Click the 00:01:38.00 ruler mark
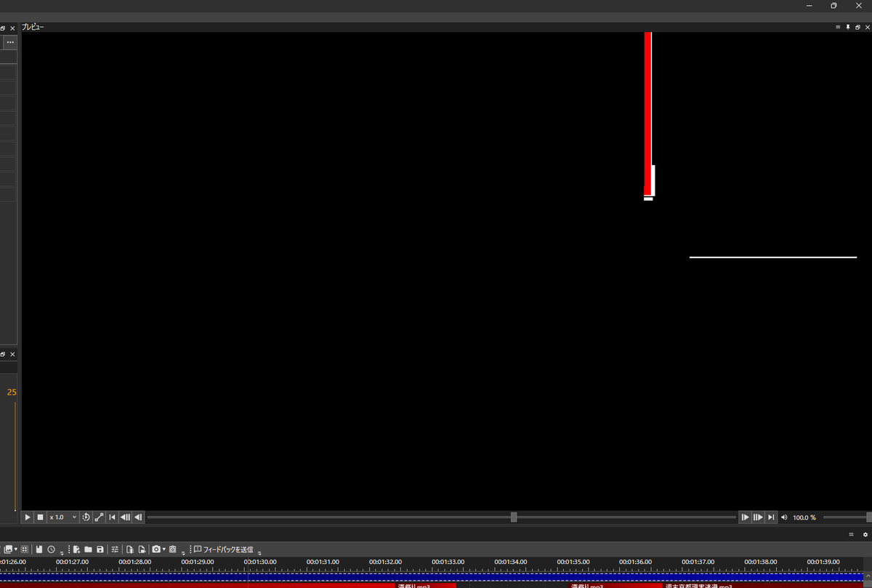The height and width of the screenshot is (588, 872). coord(761,562)
